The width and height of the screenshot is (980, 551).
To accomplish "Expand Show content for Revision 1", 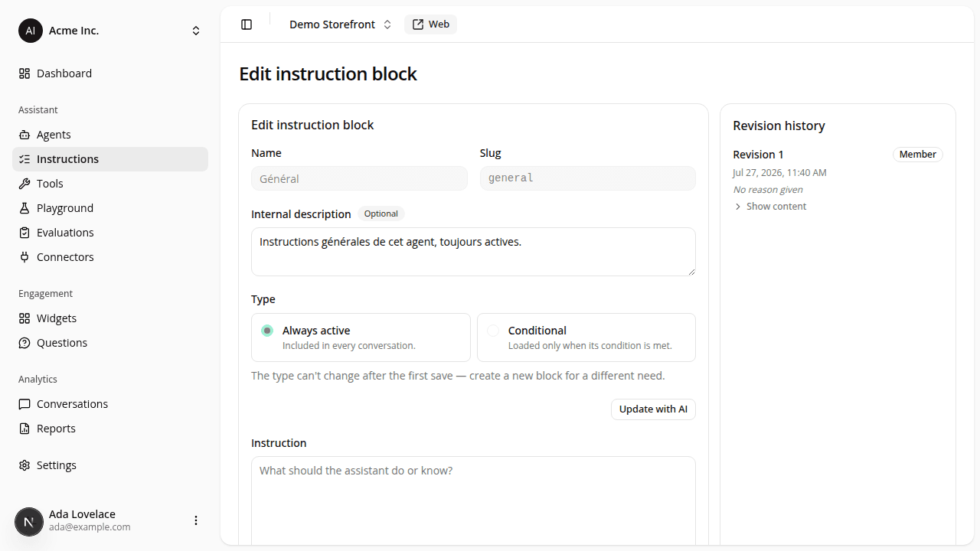I will coord(770,207).
